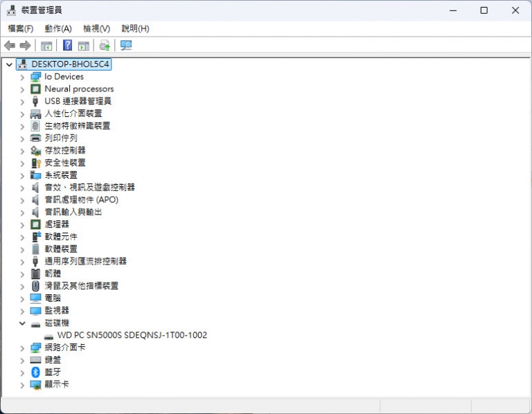Screen dimensions: 532x414
Task: Click the Bluetooth icon for 藍牙
Action: [x=35, y=372]
